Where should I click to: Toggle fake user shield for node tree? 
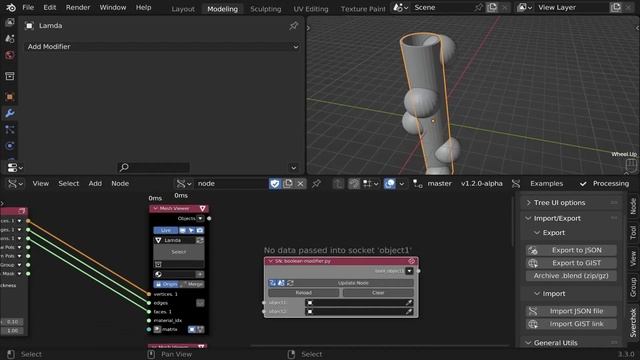275,184
